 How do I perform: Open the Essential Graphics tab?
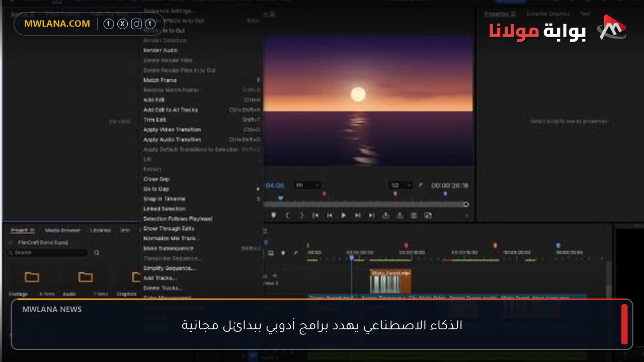(548, 14)
